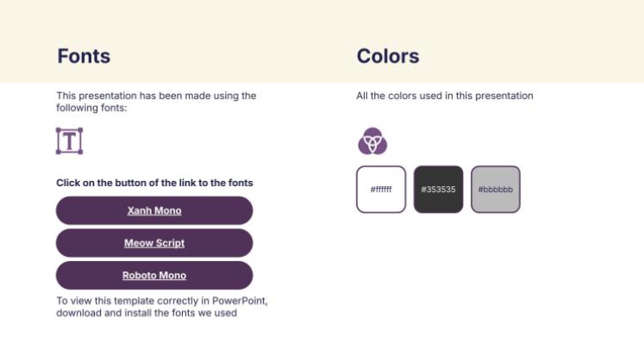
Task: Click the text box 'T' fonts icon
Action: pyautogui.click(x=69, y=141)
